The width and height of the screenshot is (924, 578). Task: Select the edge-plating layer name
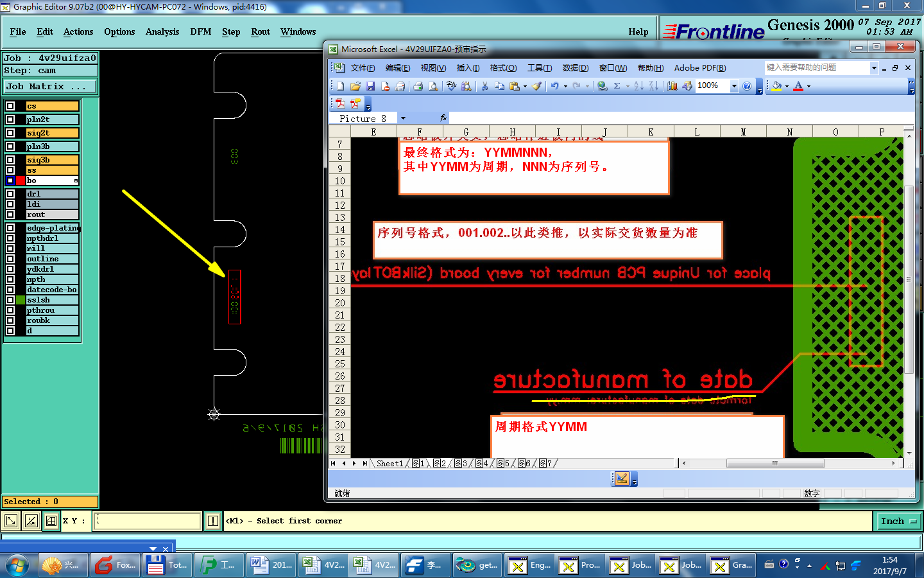[x=52, y=228]
